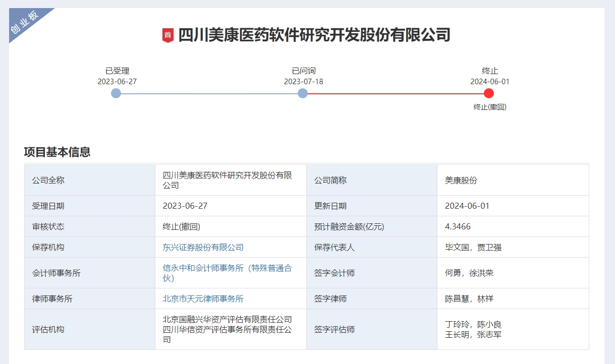Click the company title heading
Viewport: 615px width, 364px height.
[x=314, y=35]
